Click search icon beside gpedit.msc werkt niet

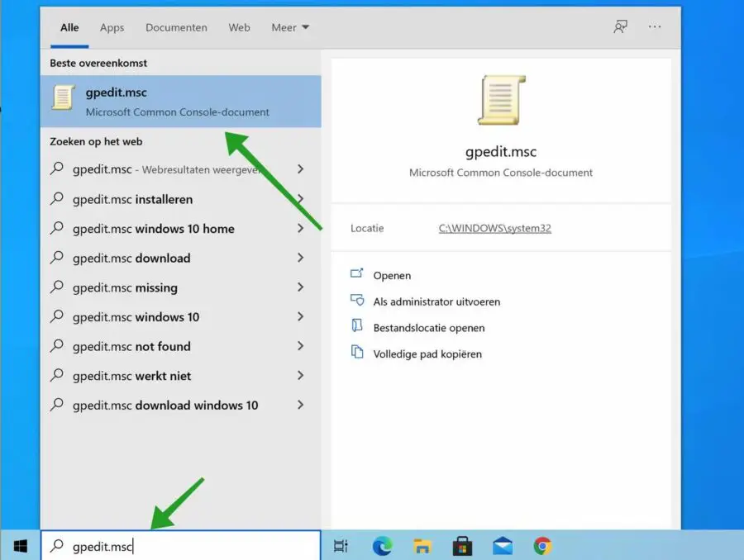click(57, 374)
